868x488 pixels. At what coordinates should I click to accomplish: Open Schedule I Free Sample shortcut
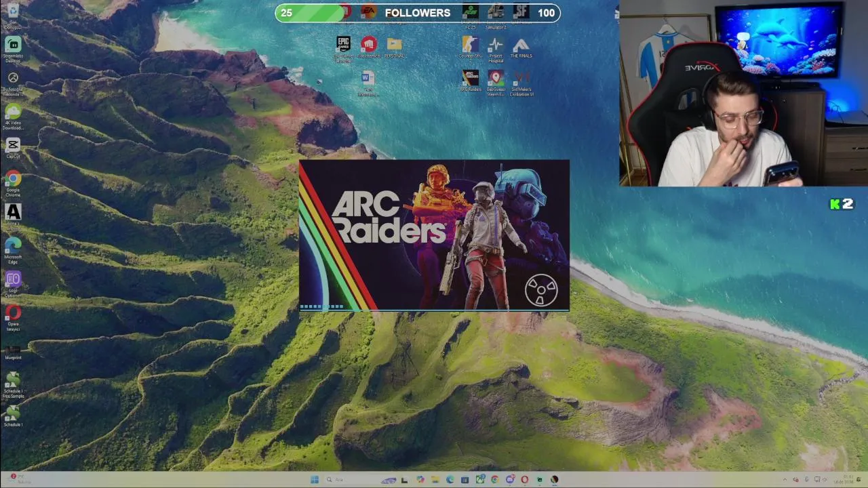13,385
